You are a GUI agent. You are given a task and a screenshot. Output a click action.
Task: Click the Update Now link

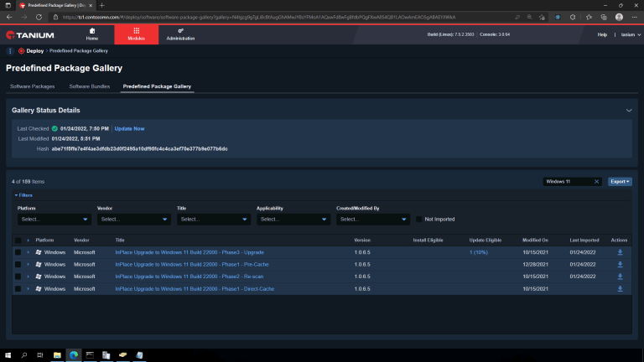point(129,128)
